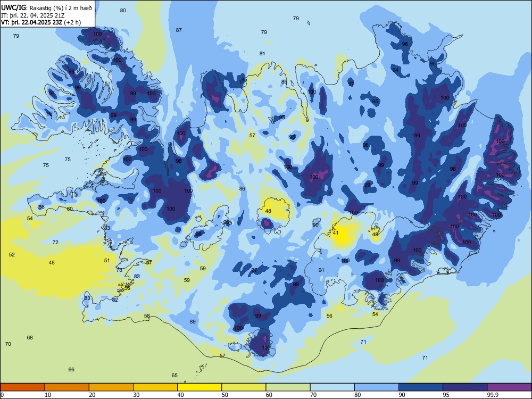Click the 'VT: þri. 22.04.2025 23Z (+2 h)' line
Image resolution: width=532 pixels, height=399 pixels.
(41, 22)
